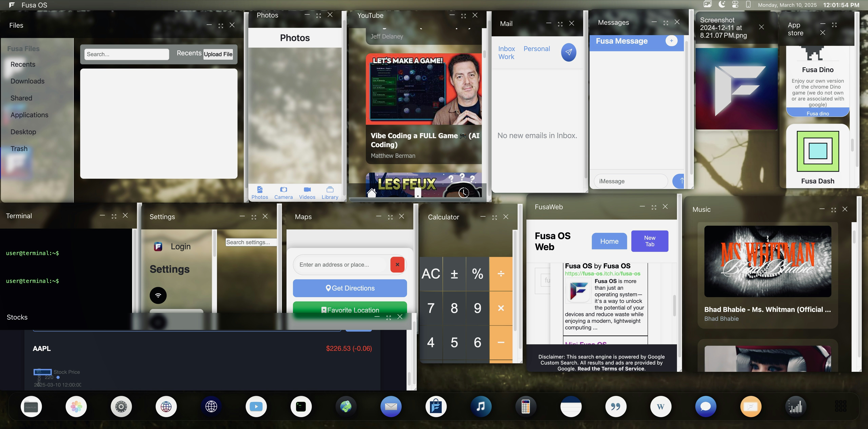Click the Wi-Fi icon in Settings window
Viewport: 868px width, 429px height.
(x=158, y=295)
